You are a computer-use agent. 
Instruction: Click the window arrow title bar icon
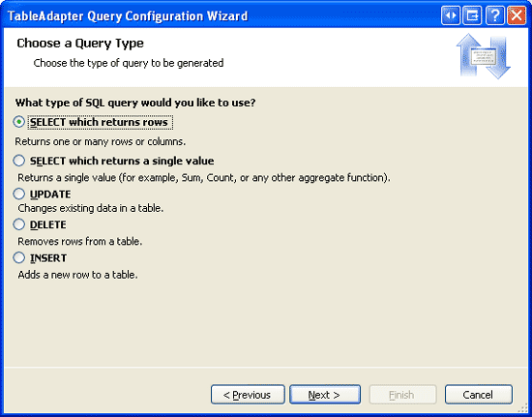pyautogui.click(x=472, y=15)
